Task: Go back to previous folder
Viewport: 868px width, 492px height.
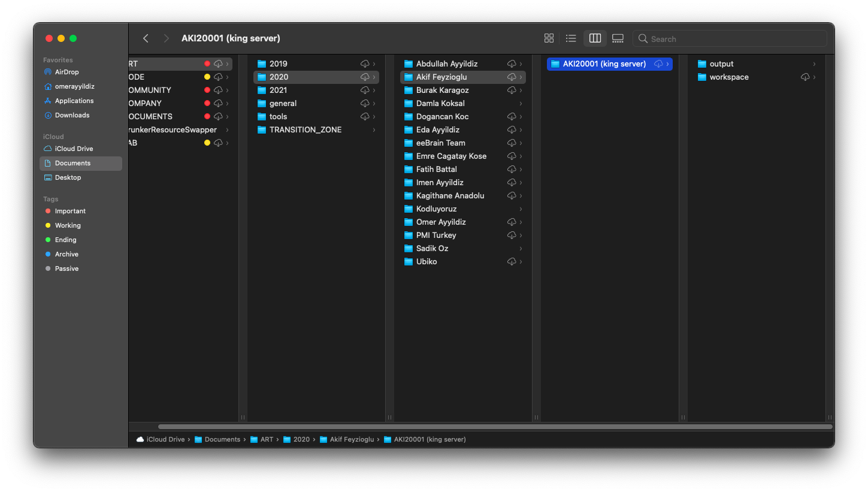Action: (x=146, y=38)
